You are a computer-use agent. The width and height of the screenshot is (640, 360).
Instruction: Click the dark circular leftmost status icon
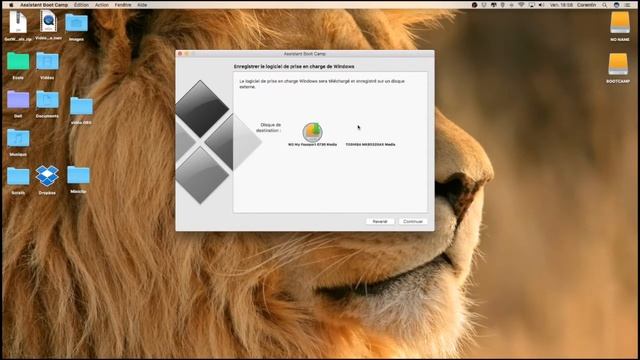(x=474, y=5)
